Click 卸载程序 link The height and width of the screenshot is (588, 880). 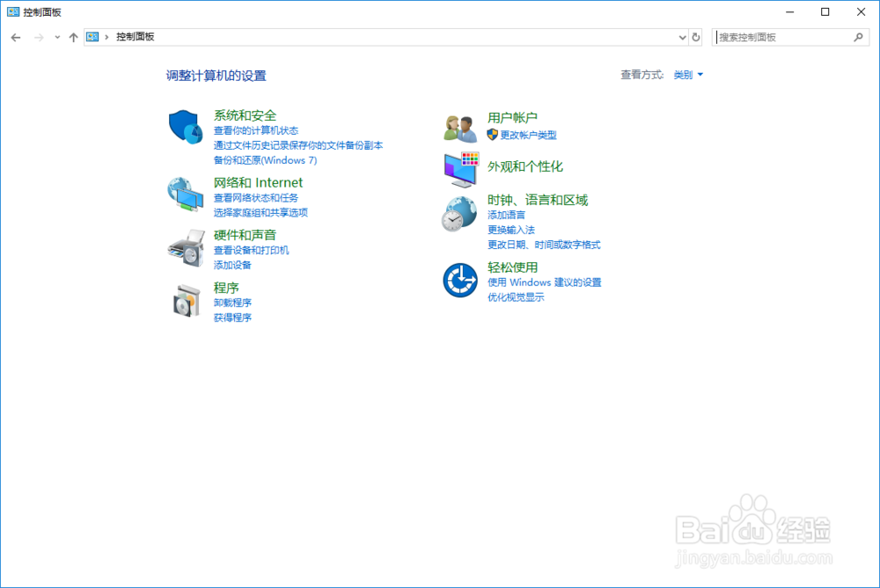click(x=232, y=303)
